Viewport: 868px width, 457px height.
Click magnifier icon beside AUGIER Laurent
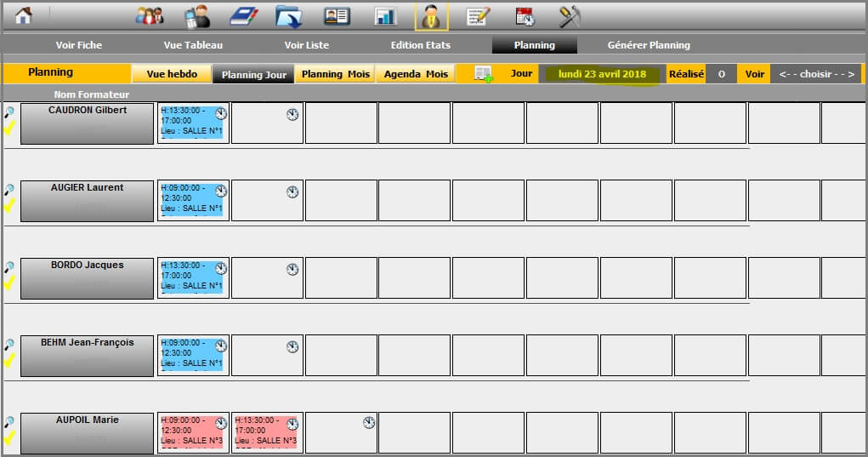coord(9,190)
